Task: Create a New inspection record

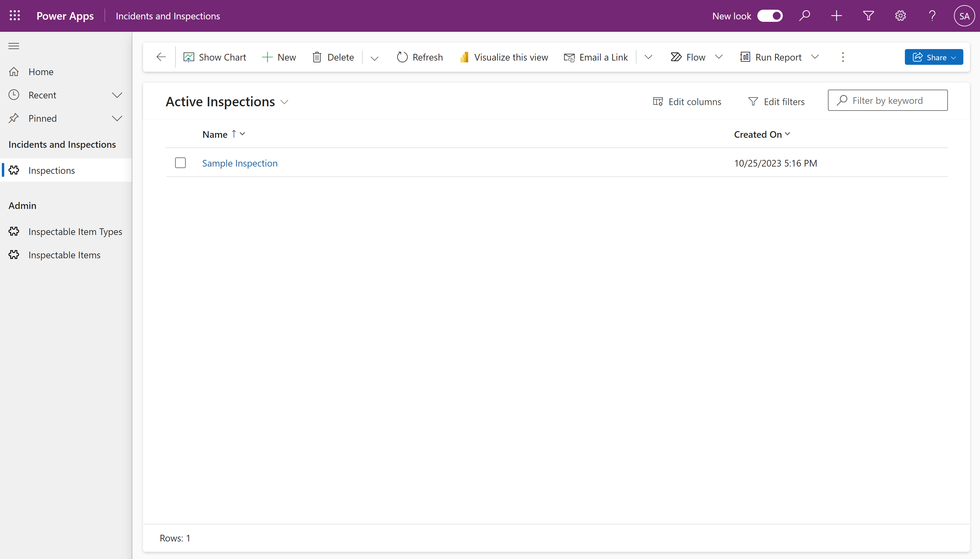Action: [279, 57]
